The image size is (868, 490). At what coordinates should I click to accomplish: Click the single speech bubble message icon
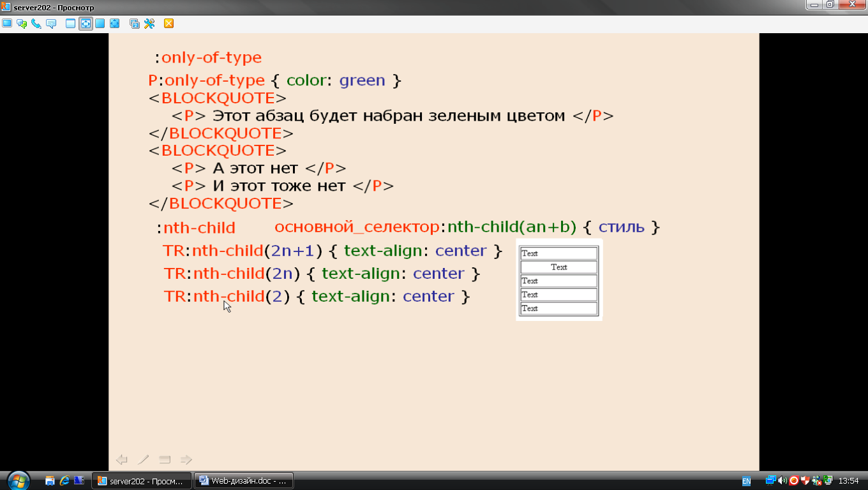click(51, 24)
